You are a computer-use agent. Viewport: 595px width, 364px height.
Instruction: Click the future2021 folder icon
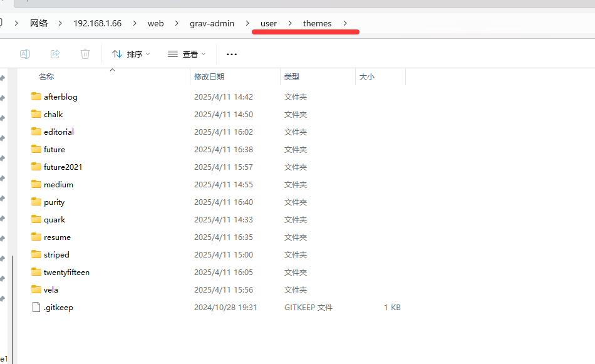[36, 167]
